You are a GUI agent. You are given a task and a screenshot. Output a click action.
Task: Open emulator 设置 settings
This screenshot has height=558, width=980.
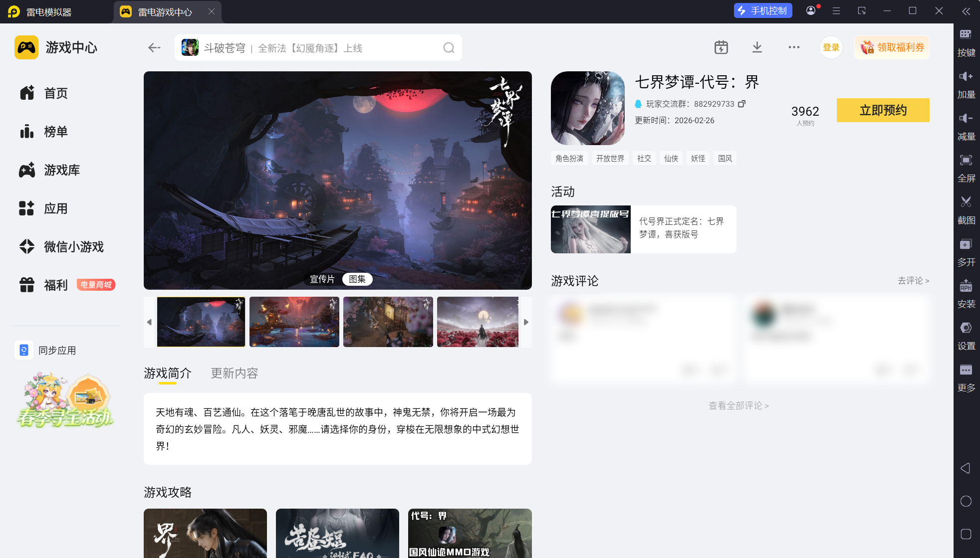pyautogui.click(x=966, y=336)
